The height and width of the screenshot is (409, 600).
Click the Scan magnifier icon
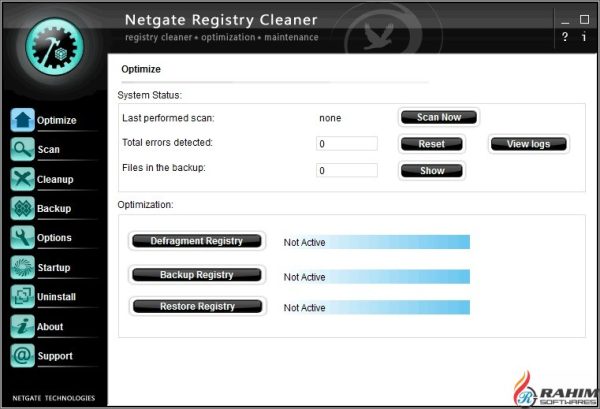pos(22,149)
